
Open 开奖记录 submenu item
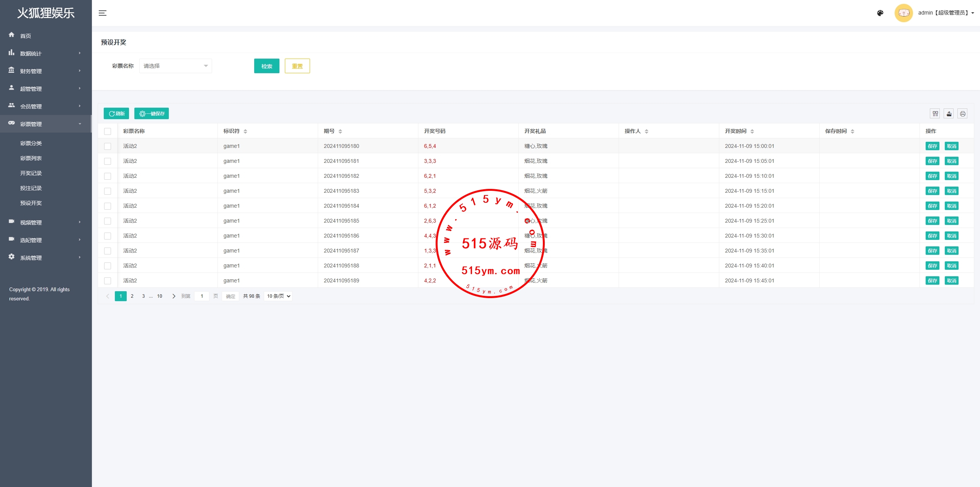tap(31, 173)
